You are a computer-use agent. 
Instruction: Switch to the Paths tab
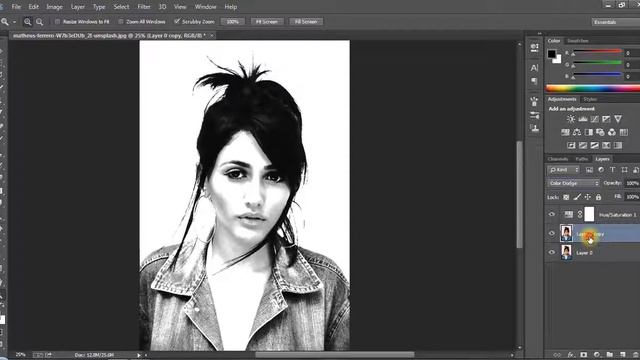pos(582,159)
